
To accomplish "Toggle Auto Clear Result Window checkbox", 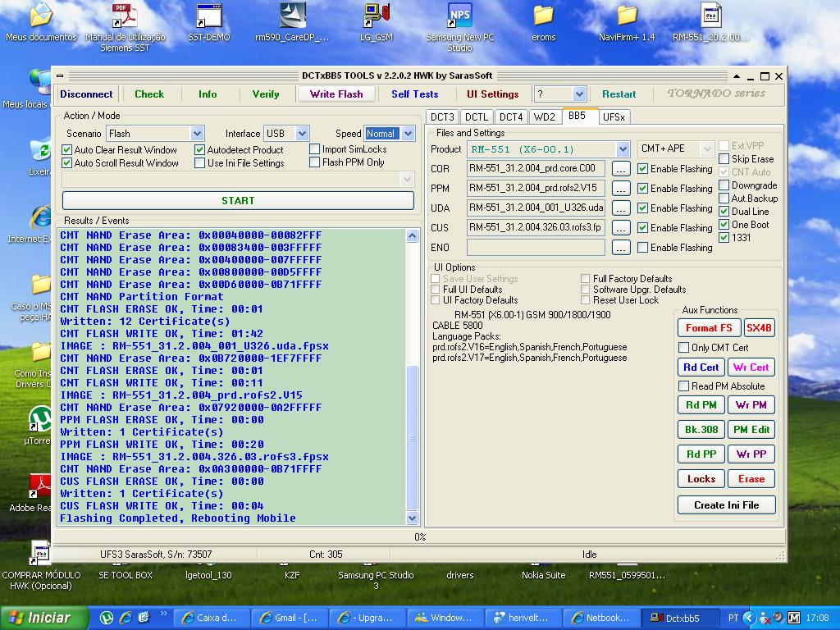I will tap(67, 150).
